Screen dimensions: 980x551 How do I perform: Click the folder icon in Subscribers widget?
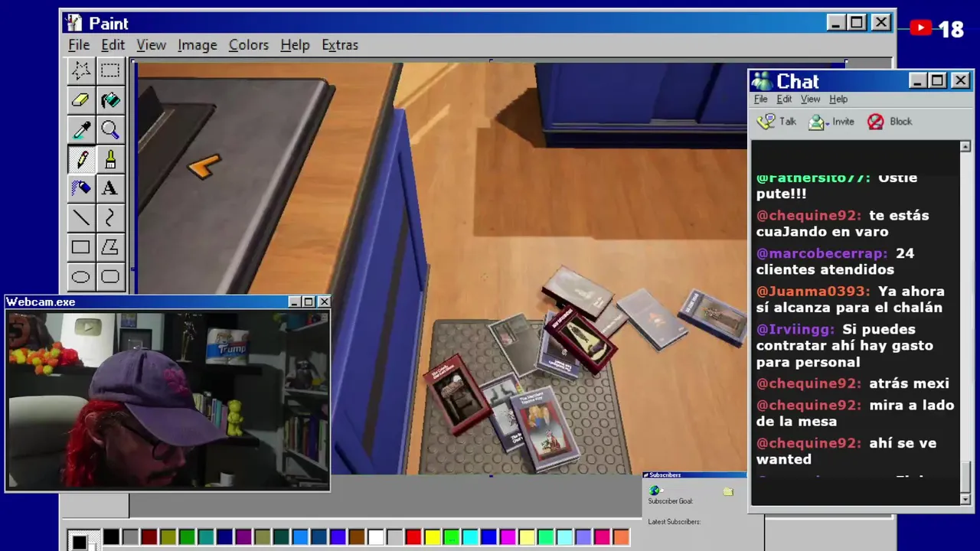(728, 491)
